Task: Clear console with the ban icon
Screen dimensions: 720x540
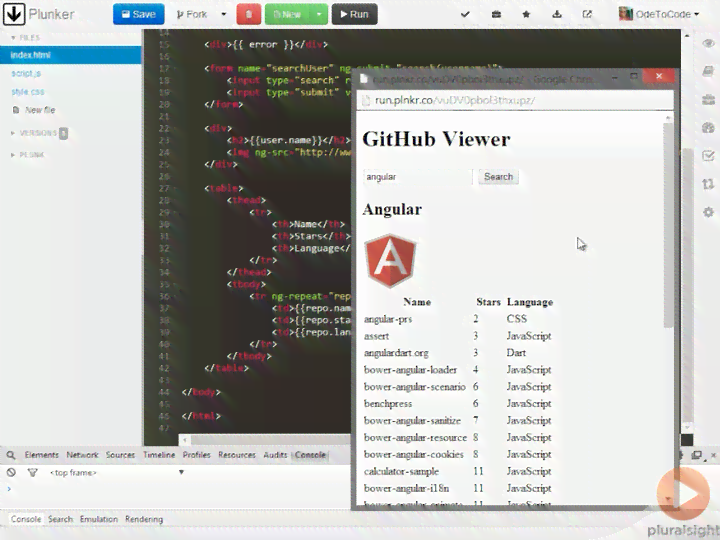Action: [x=11, y=472]
